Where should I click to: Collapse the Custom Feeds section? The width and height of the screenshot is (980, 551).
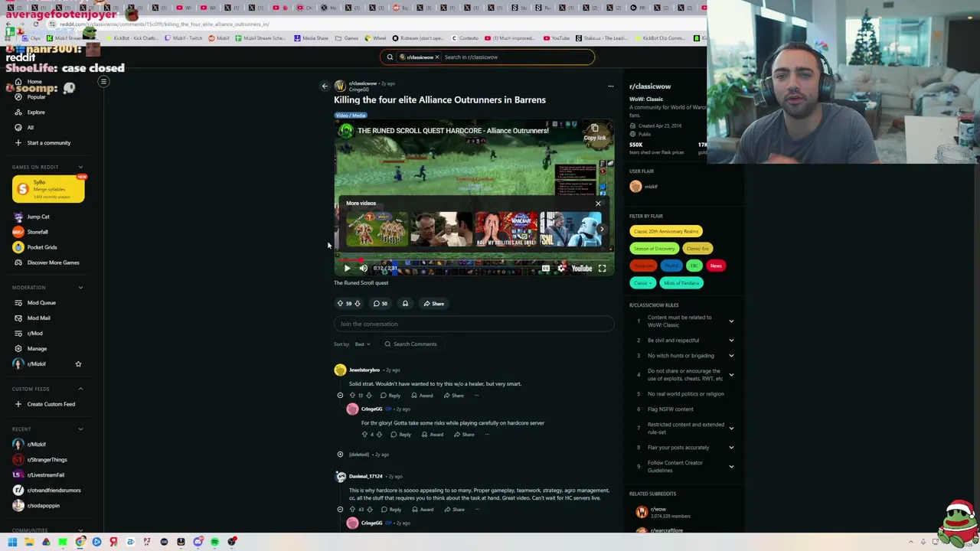pos(80,389)
